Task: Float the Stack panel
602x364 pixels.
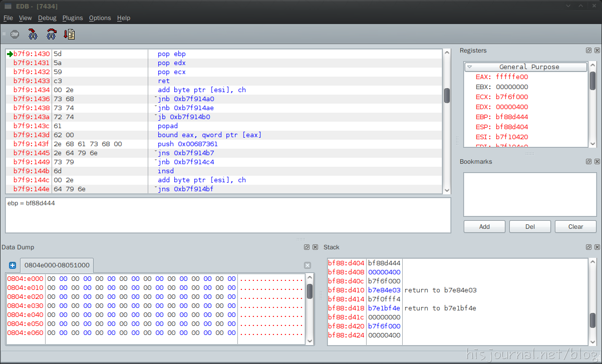Action: point(589,247)
